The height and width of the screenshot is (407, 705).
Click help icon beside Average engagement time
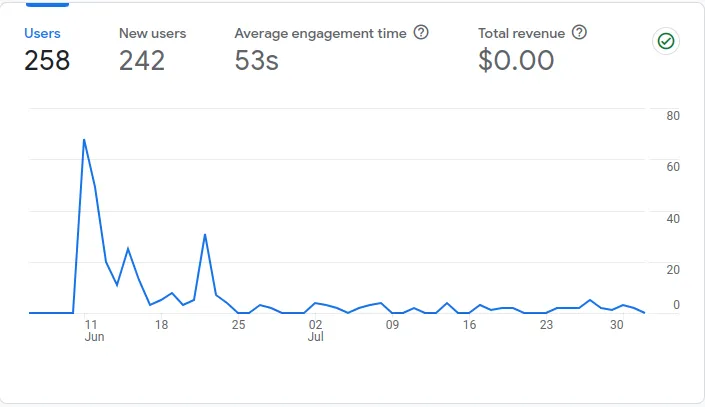click(x=421, y=33)
